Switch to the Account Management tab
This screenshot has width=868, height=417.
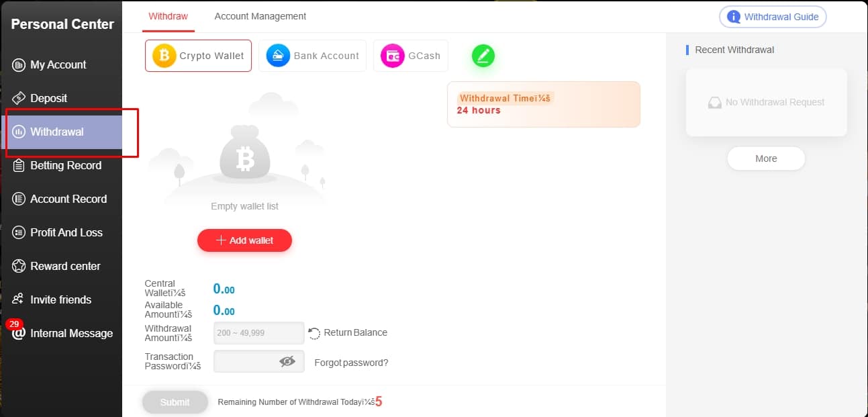[x=260, y=16]
